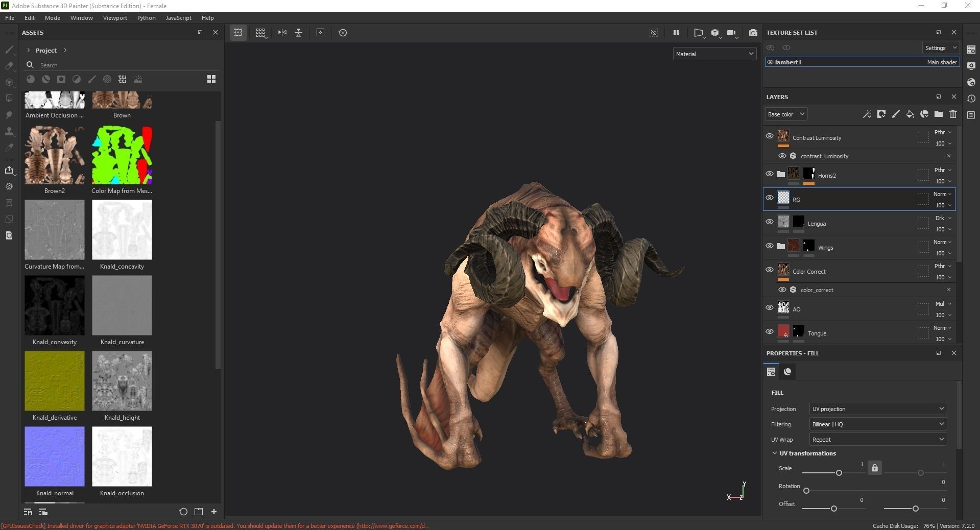
Task: Open the Python menu
Action: 147,18
